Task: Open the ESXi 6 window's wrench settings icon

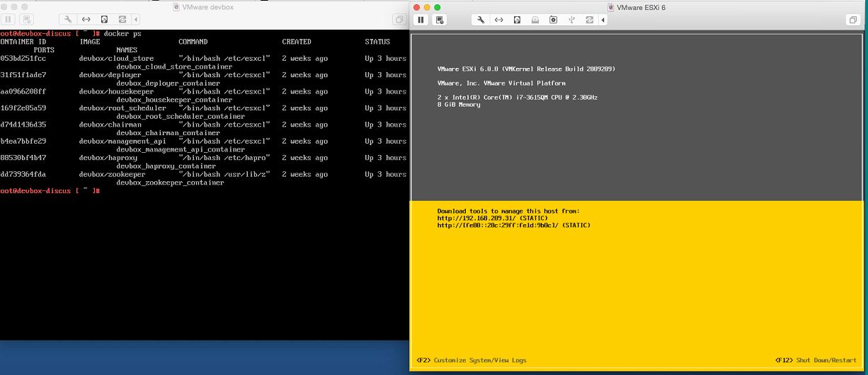Action: pos(481,20)
